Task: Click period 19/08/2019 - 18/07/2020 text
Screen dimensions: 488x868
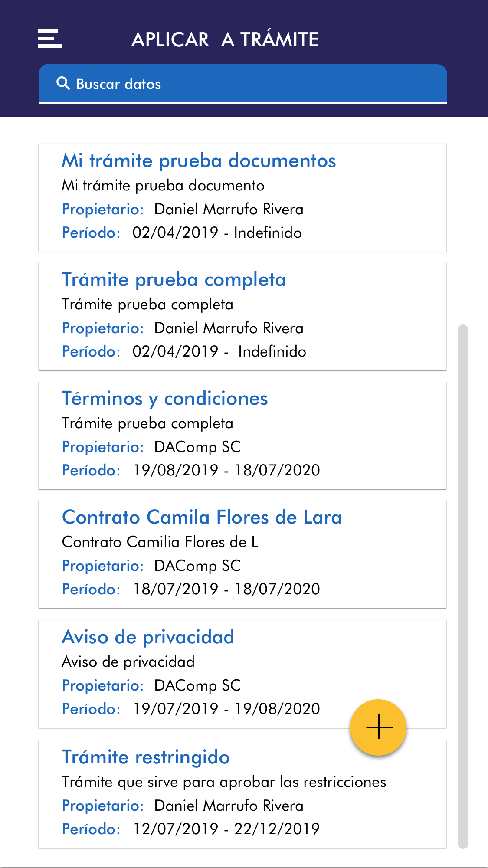Action: click(x=226, y=470)
